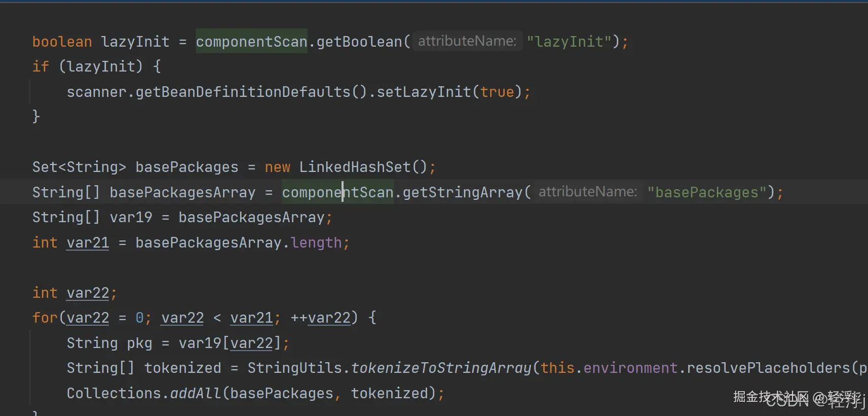Click the tokenizeToStringArray method call
This screenshot has height=416, width=868.
tap(441, 368)
